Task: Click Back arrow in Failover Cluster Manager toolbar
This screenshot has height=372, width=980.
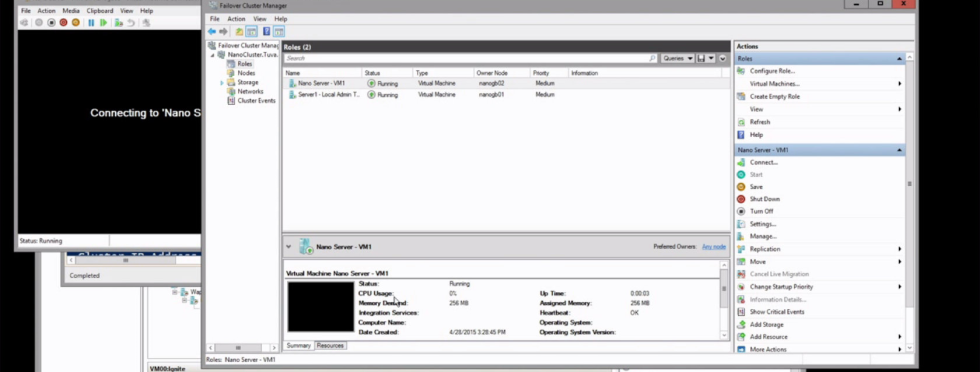Action: tap(212, 31)
